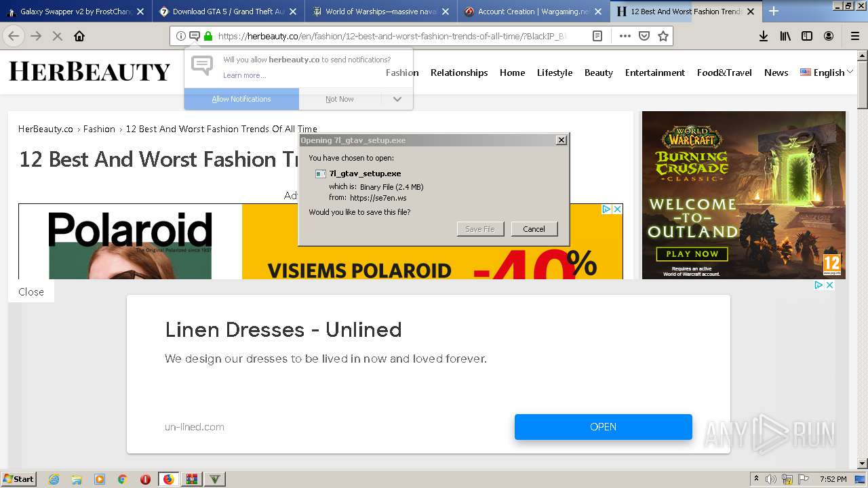Open Windows Explorer from taskbar
Image resolution: width=868 pixels, height=488 pixels.
[77, 479]
